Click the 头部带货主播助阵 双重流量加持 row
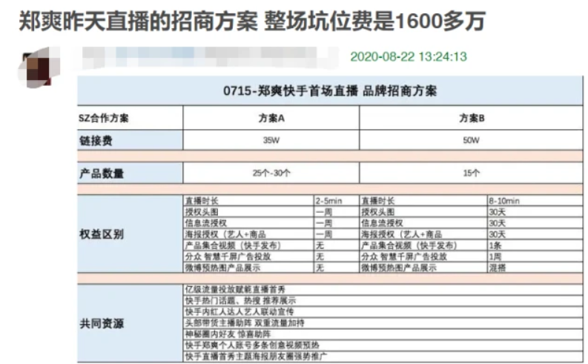Viewport: 588px width, 364px height. [383, 323]
